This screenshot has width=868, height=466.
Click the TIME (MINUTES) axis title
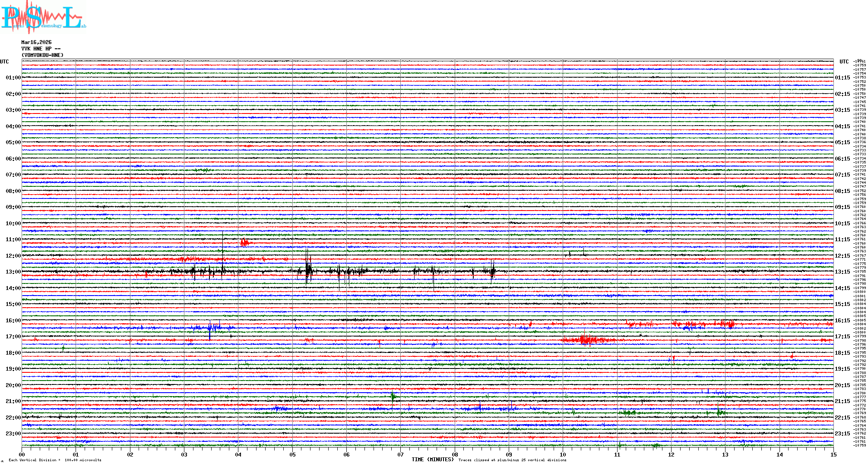432,460
